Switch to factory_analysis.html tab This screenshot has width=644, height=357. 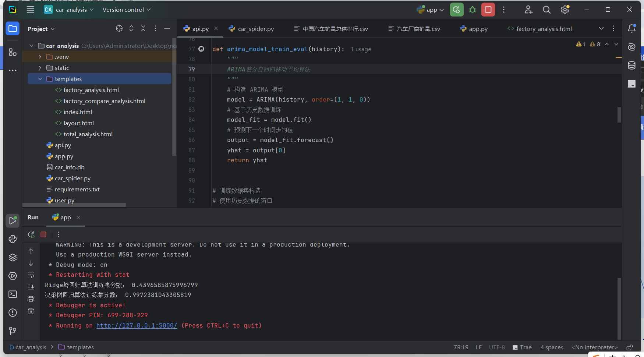point(539,29)
